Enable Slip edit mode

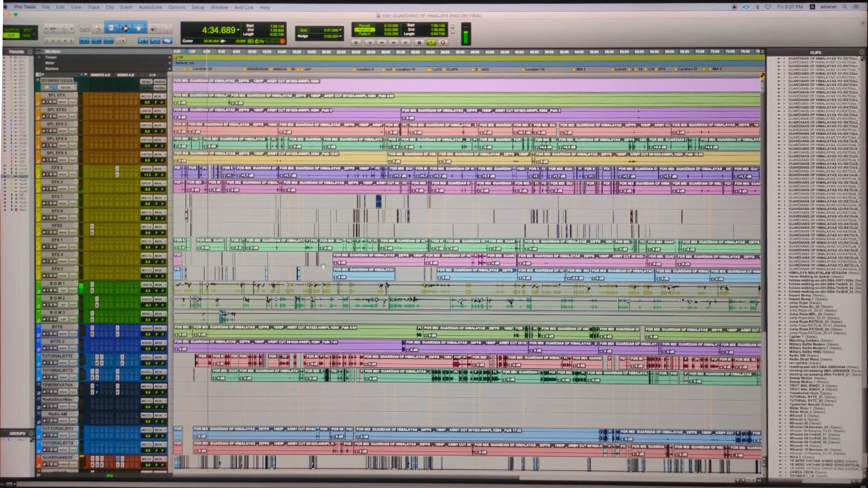click(12, 35)
